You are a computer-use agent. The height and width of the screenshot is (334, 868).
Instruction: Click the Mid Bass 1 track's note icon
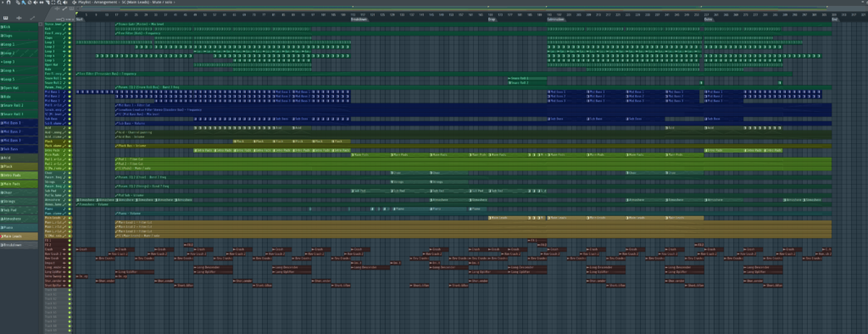pos(64,92)
